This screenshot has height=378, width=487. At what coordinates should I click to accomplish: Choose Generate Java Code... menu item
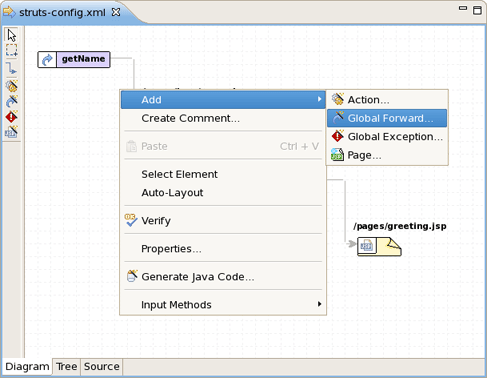[x=223, y=277]
